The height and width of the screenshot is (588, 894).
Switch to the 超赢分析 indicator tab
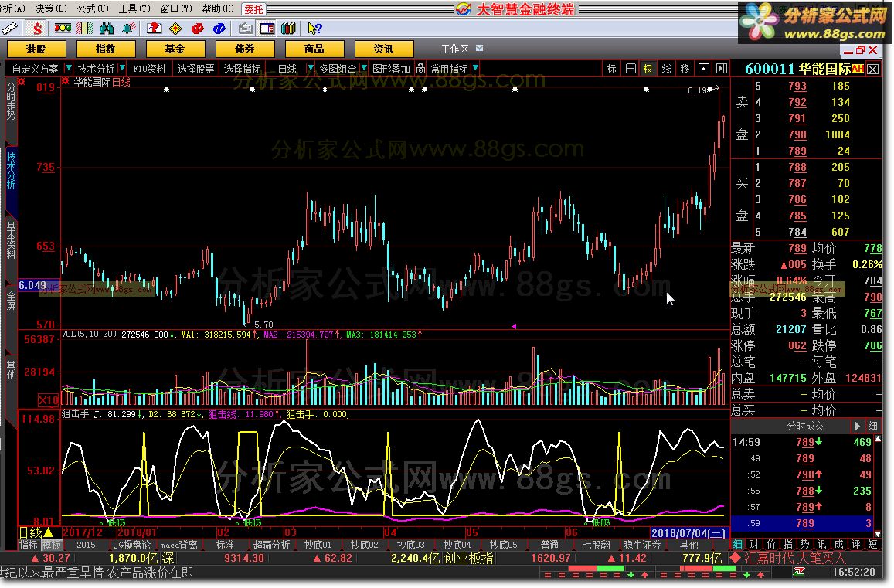pyautogui.click(x=271, y=545)
